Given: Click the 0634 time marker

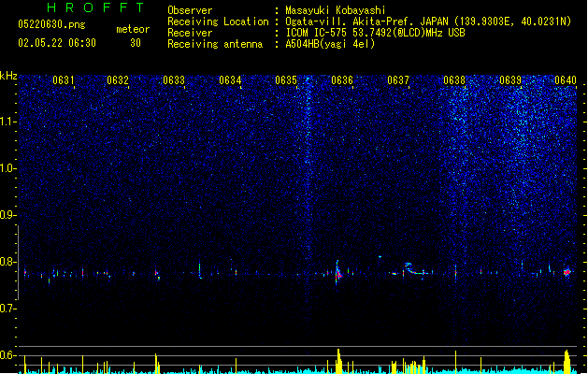Looking at the screenshot, I should pos(230,80).
